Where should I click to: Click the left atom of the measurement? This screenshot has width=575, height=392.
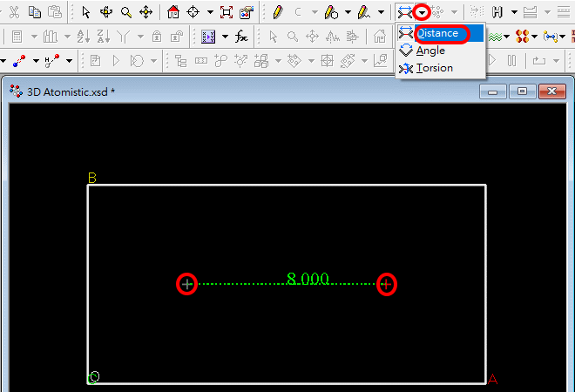(186, 284)
